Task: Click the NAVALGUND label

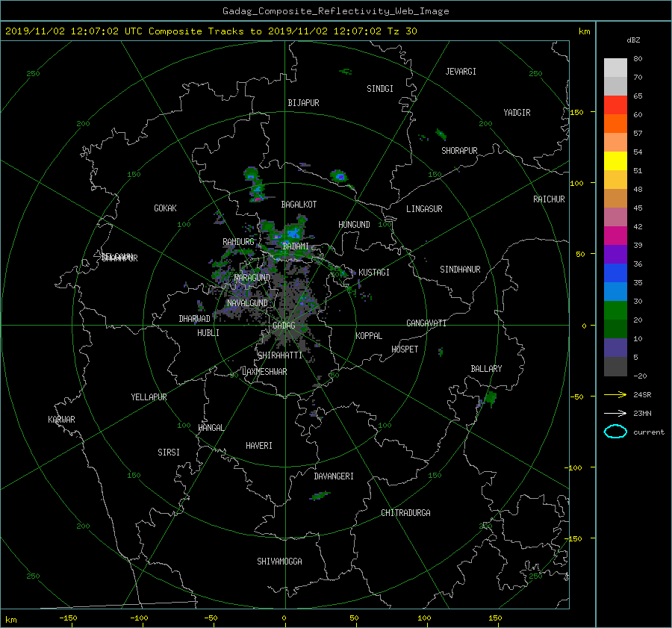Action: [x=247, y=303]
